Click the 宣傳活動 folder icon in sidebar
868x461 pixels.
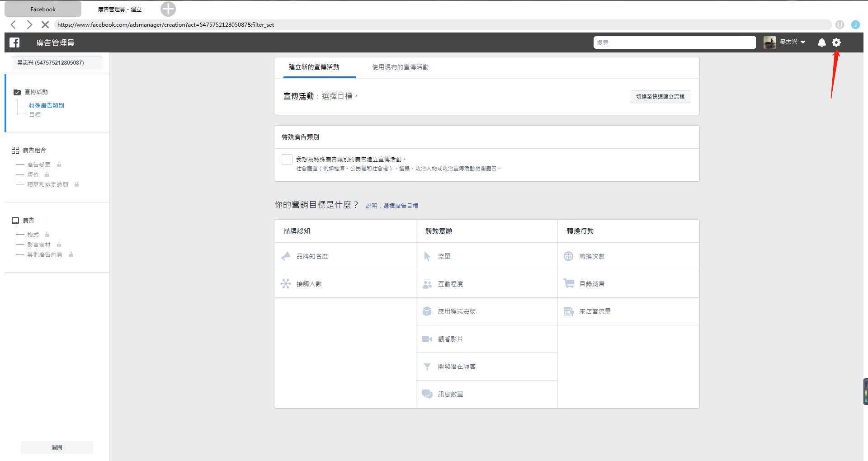tap(17, 92)
